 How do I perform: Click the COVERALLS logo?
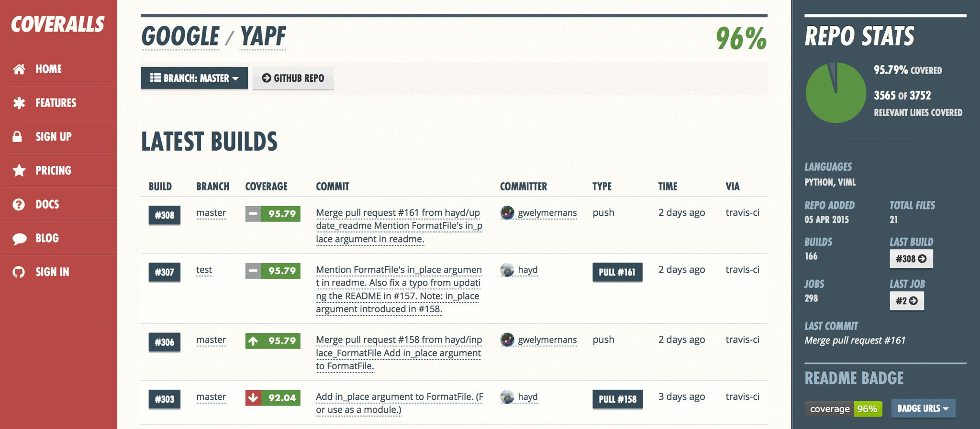58,24
